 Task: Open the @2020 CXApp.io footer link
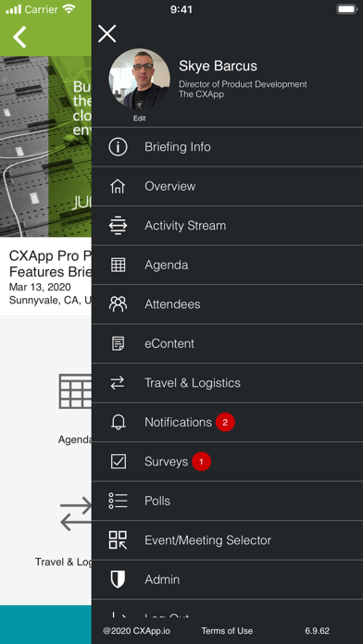pos(136,631)
